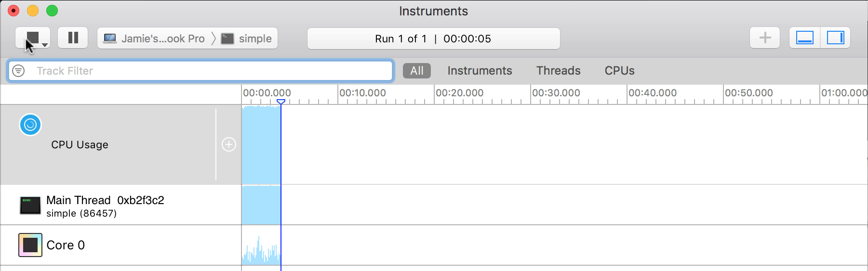Viewport: 868px width, 271px height.
Task: Pause the current recording
Action: point(73,38)
